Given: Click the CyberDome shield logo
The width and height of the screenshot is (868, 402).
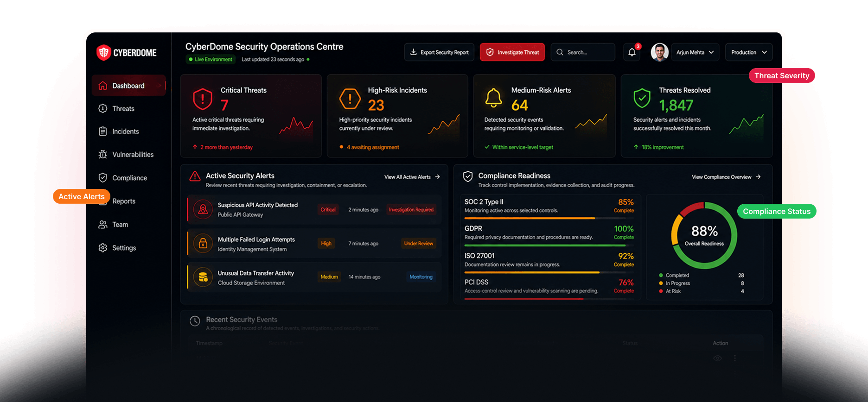Looking at the screenshot, I should pos(103,53).
